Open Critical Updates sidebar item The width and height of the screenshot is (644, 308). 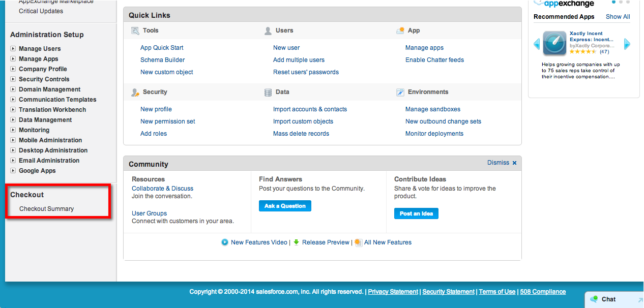coord(41,11)
